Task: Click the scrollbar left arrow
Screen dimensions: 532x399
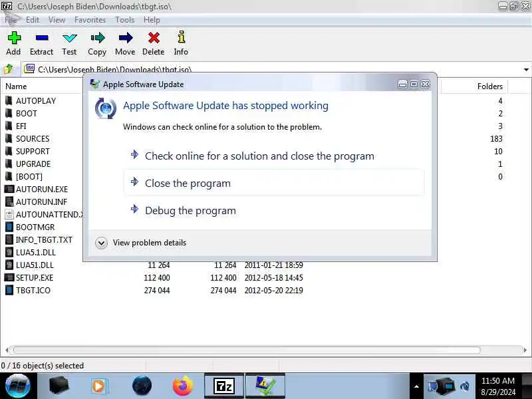Action: coord(7,350)
